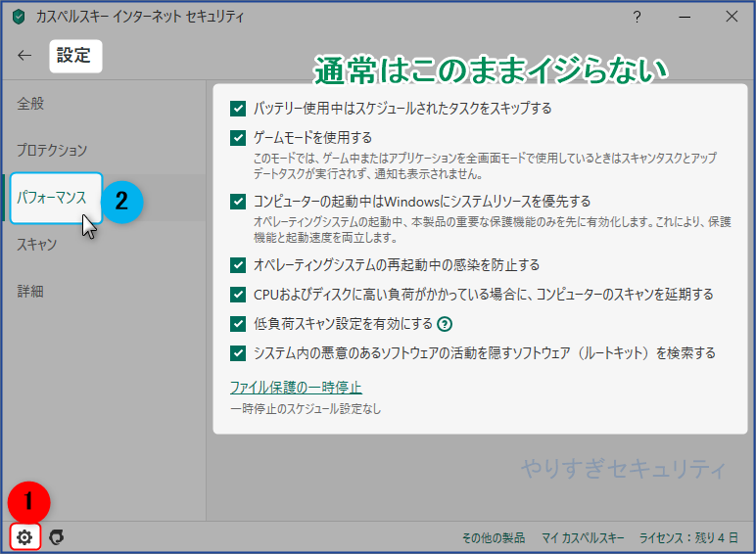Screen dimensions: 756x554
Task: Click 一時停止のスケジュール設定なし text
Action: pyautogui.click(x=306, y=409)
